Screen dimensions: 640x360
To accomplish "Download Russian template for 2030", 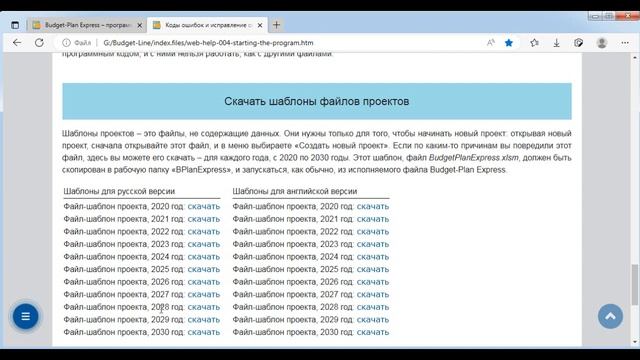I will (x=204, y=332).
